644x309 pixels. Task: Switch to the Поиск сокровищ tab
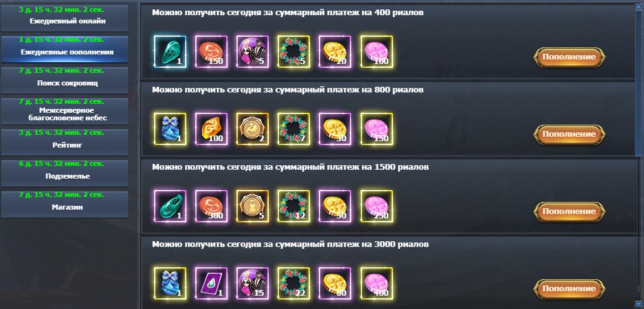click(x=65, y=80)
